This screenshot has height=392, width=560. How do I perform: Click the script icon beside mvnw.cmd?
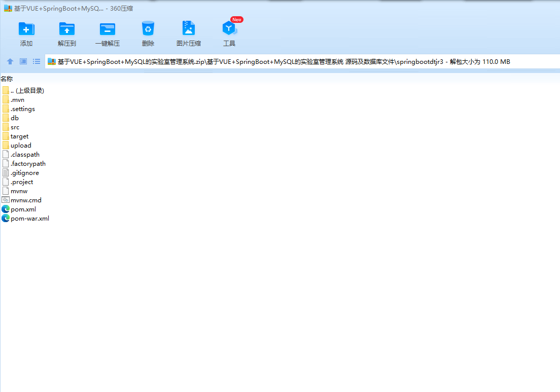(6, 200)
